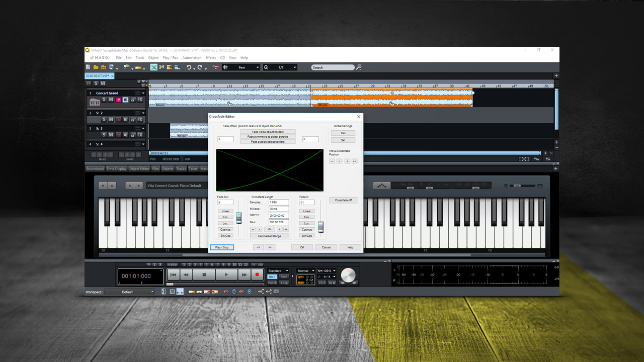Click the Crossfade off button

point(343,200)
